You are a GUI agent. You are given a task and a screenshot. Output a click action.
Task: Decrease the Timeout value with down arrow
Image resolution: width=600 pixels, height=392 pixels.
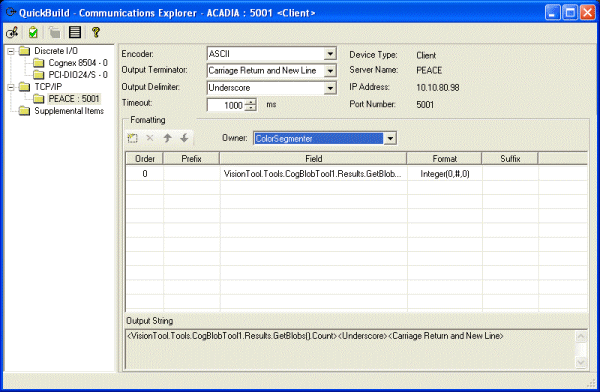[251, 108]
